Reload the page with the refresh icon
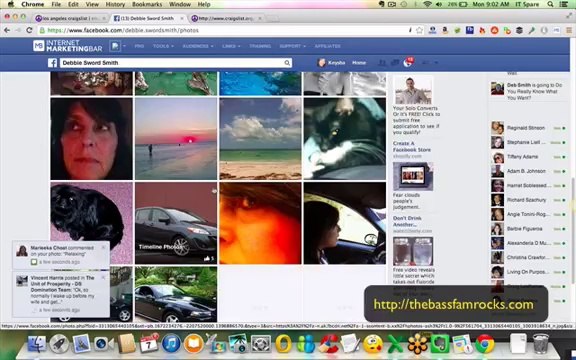 pos(29,30)
